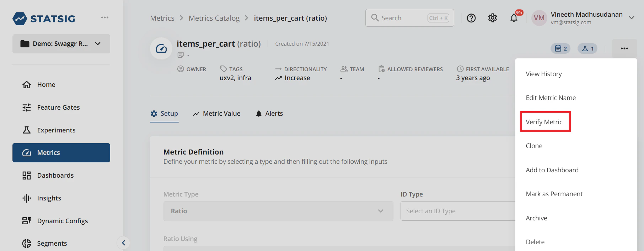Click the discussions badge showing 2
Image resolution: width=644 pixels, height=251 pixels.
pos(560,48)
